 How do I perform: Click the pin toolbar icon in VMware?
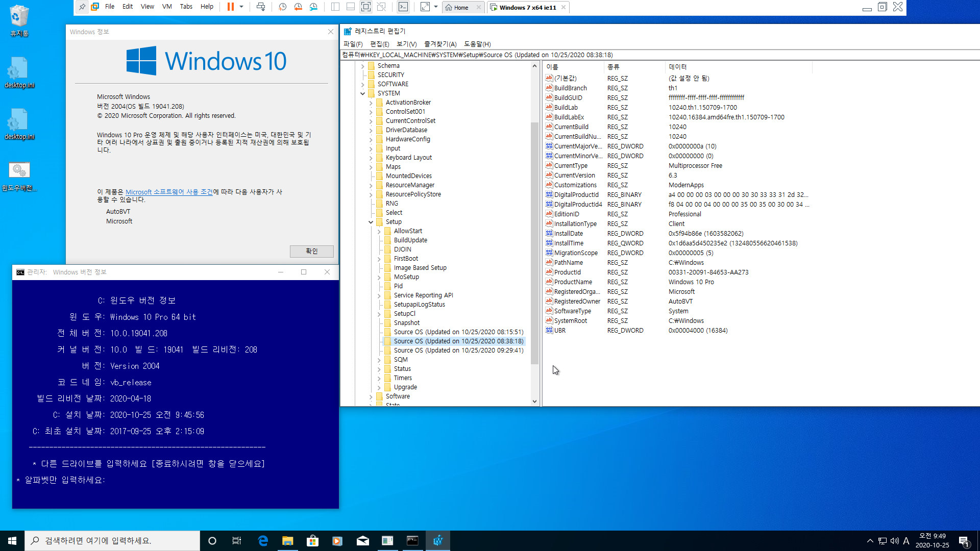[82, 7]
